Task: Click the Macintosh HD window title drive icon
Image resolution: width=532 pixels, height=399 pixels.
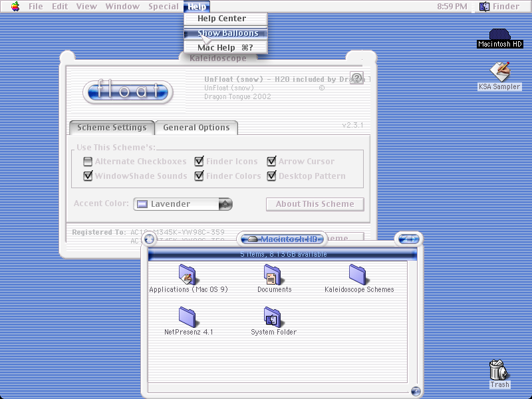Action: click(253, 239)
